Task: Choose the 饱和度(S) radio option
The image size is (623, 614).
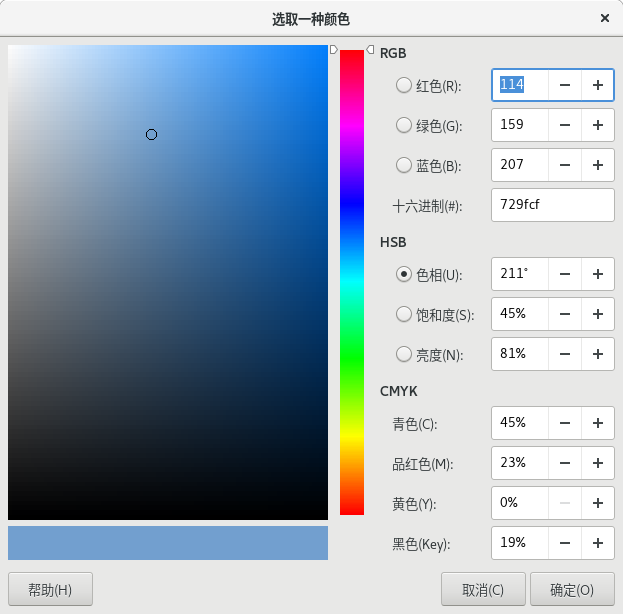Action: [404, 314]
